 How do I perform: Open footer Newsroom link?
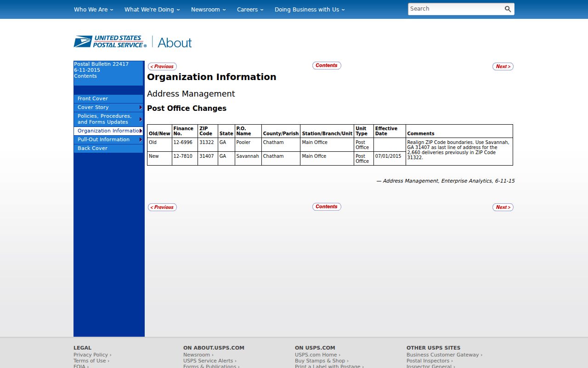pyautogui.click(x=198, y=355)
